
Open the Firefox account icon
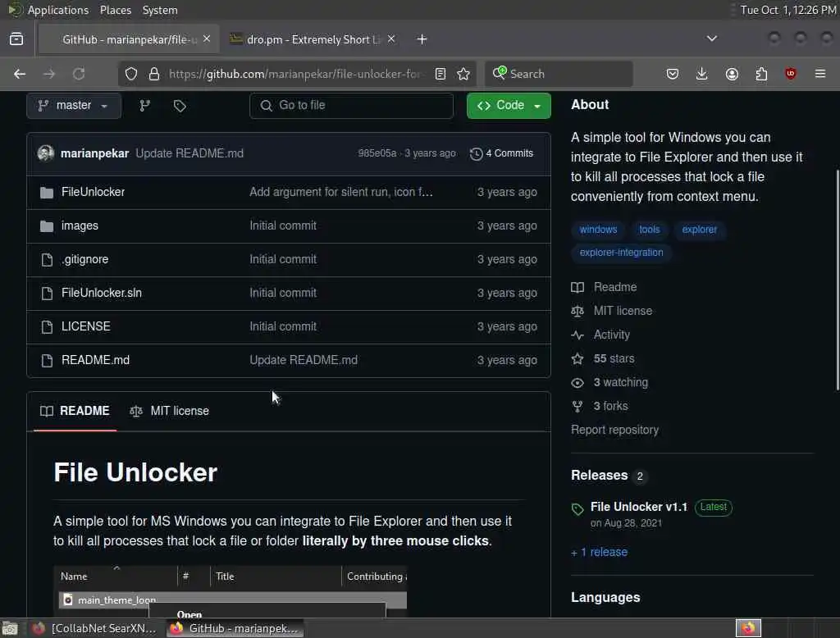point(732,74)
